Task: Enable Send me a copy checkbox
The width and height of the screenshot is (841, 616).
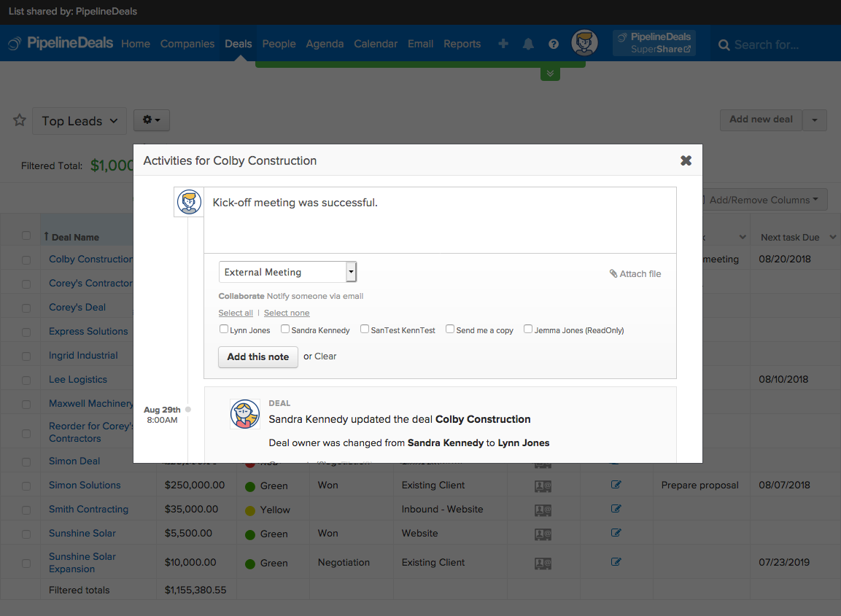Action: coord(450,330)
